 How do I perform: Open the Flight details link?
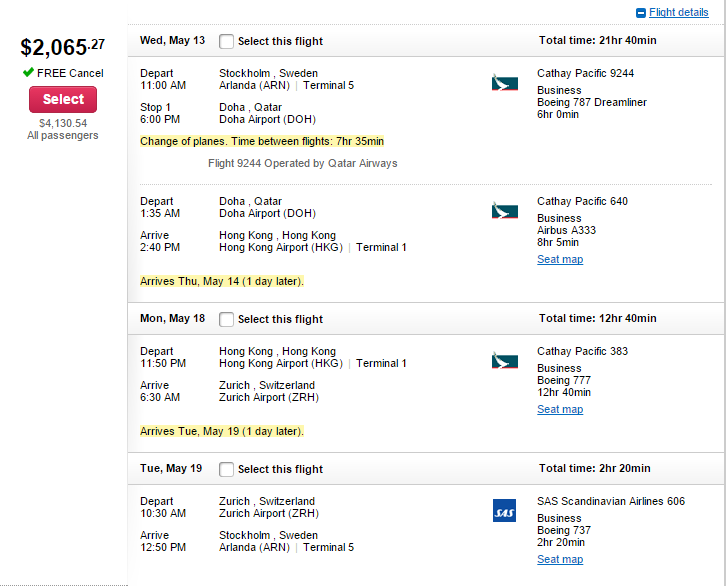tap(678, 13)
